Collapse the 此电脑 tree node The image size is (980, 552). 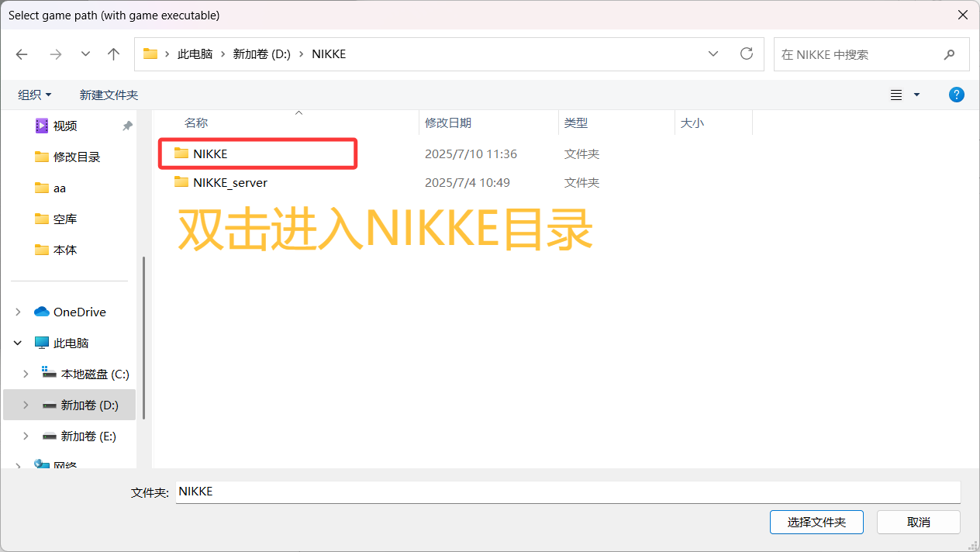(18, 343)
